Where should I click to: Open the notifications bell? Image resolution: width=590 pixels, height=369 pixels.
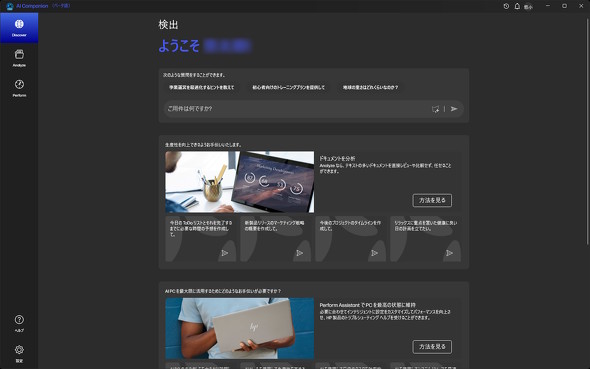pos(517,6)
